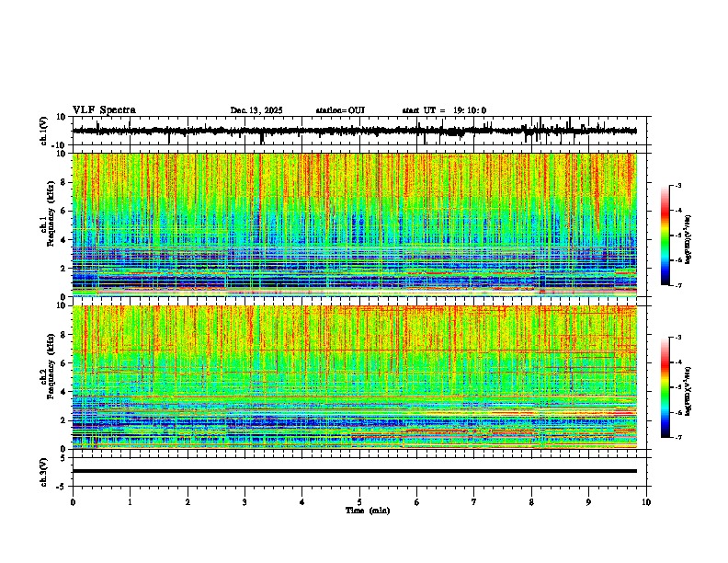
Task: Click the '-5' tick on ch.3(V) axis
Action: click(x=62, y=487)
